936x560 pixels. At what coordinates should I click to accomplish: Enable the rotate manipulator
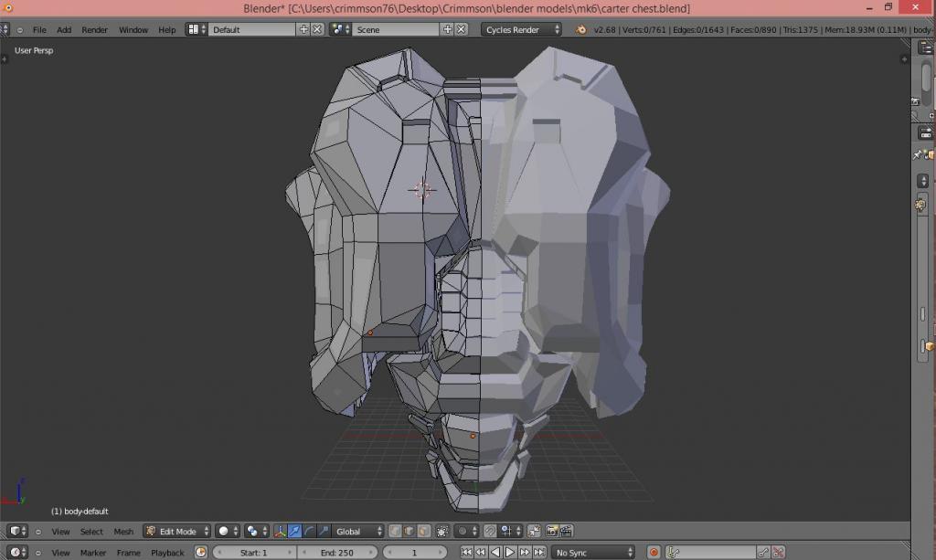[x=309, y=531]
